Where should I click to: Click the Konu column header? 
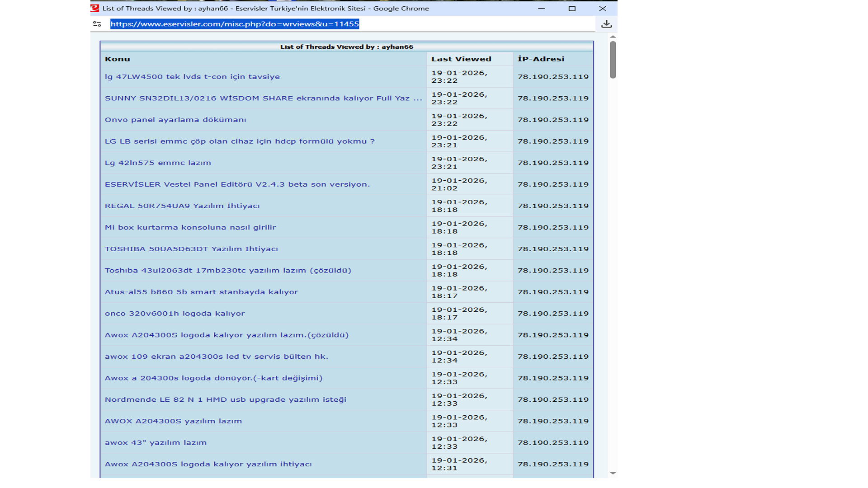pos(117,59)
